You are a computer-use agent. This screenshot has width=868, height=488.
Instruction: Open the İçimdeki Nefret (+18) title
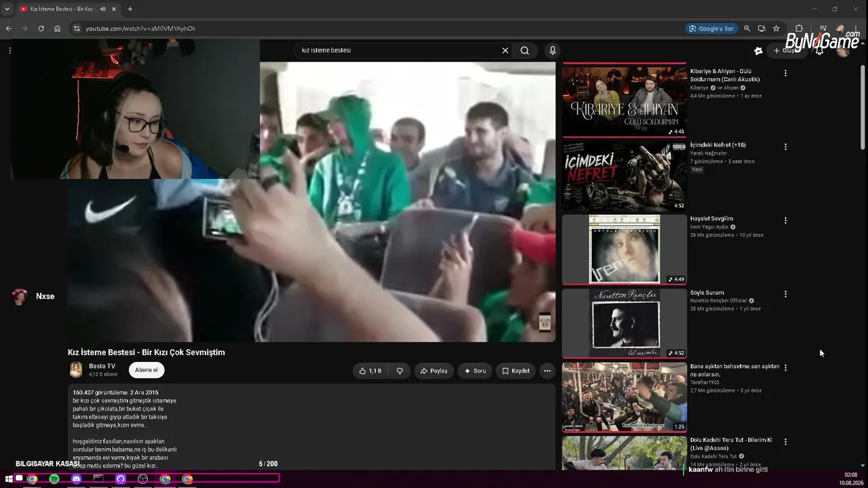coord(718,145)
